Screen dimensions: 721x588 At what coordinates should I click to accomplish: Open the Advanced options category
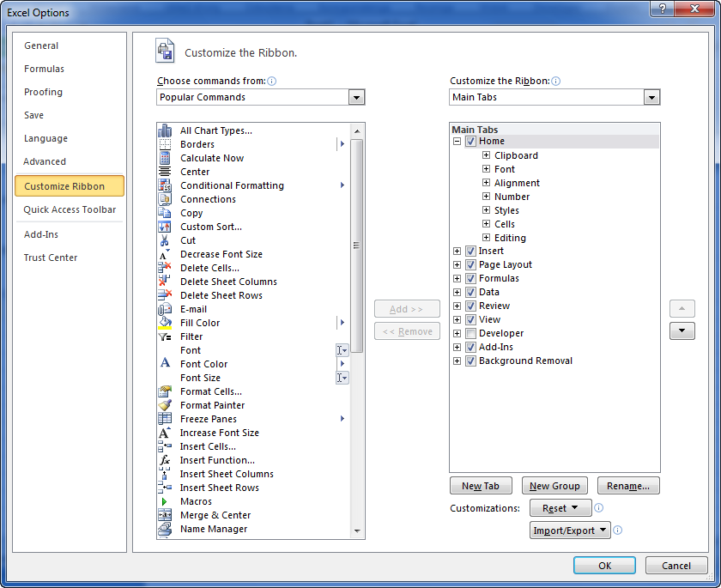pyautogui.click(x=45, y=161)
